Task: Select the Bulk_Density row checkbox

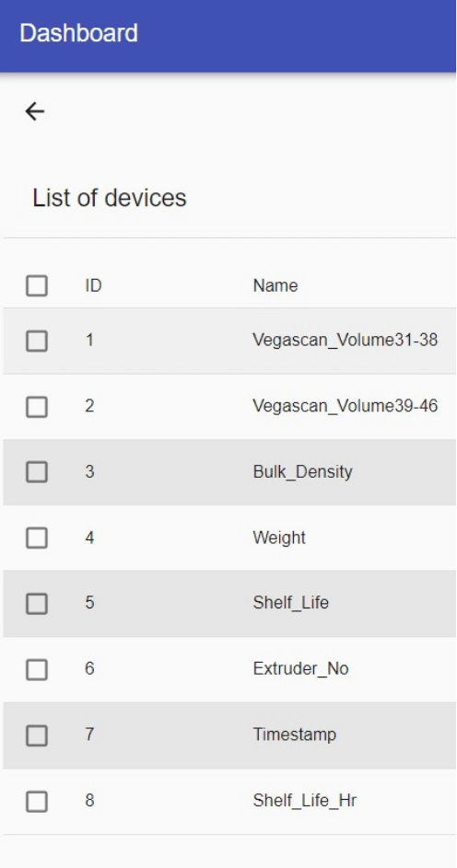Action: (37, 472)
